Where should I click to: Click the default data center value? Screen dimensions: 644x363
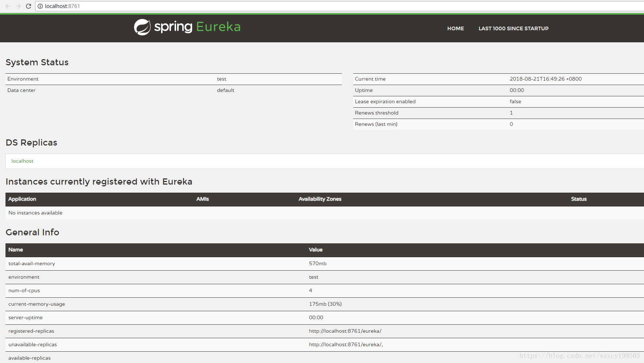[225, 90]
